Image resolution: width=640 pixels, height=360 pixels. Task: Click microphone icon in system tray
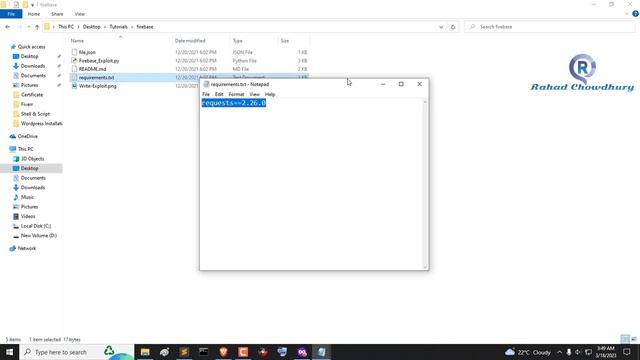(569, 352)
